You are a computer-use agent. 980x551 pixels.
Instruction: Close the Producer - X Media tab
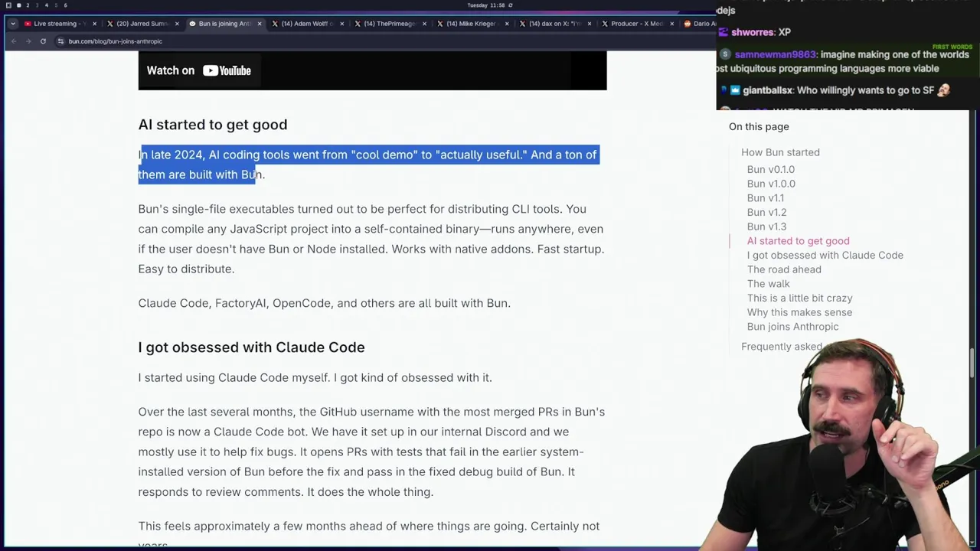tap(672, 24)
